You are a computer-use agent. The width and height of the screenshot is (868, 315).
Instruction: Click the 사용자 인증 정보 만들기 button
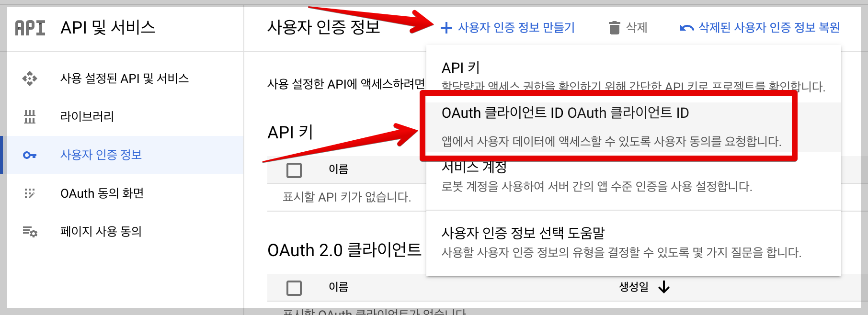508,28
